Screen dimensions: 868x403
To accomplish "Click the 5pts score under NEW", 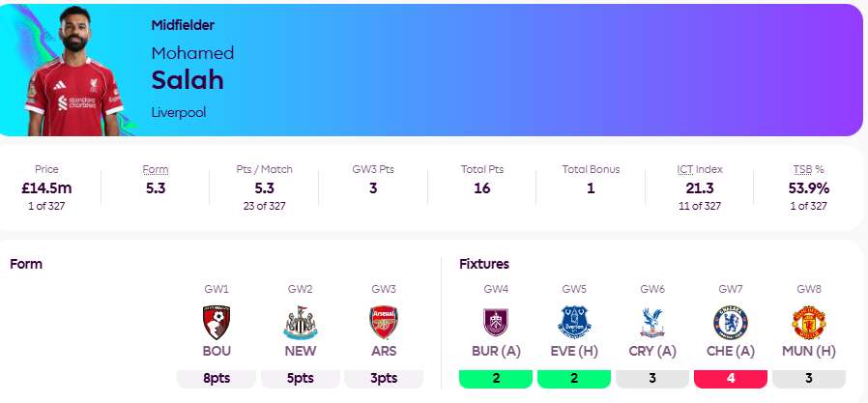I will tap(301, 378).
